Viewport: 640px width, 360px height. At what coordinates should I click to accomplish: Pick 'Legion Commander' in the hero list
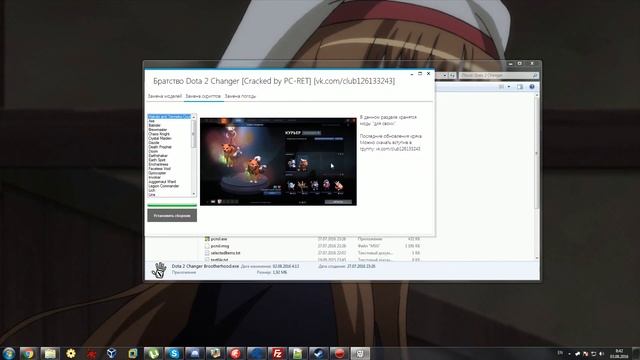pos(163,186)
